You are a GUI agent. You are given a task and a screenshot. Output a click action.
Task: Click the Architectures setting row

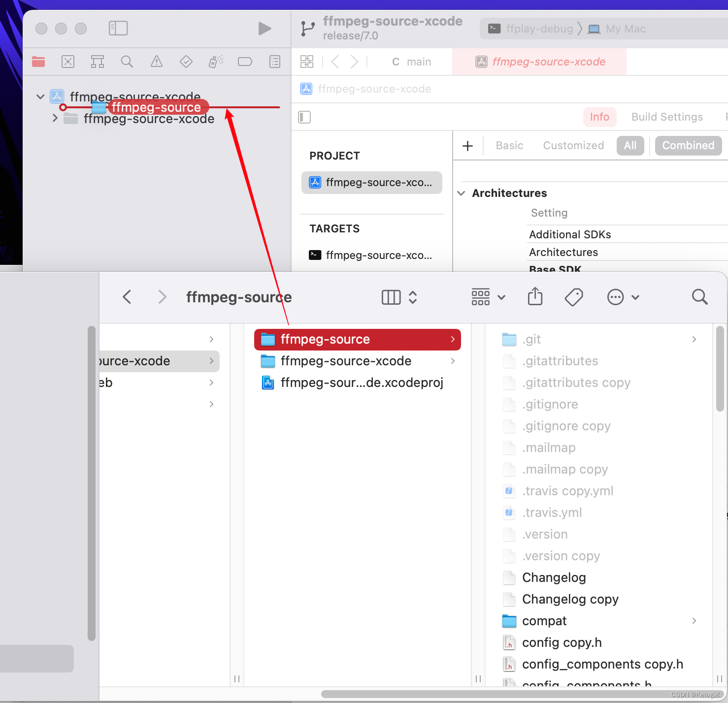(628, 252)
